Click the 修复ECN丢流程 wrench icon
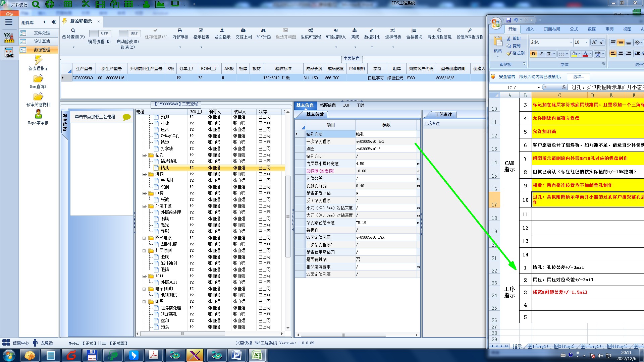The height and width of the screenshot is (362, 644). pos(470,31)
